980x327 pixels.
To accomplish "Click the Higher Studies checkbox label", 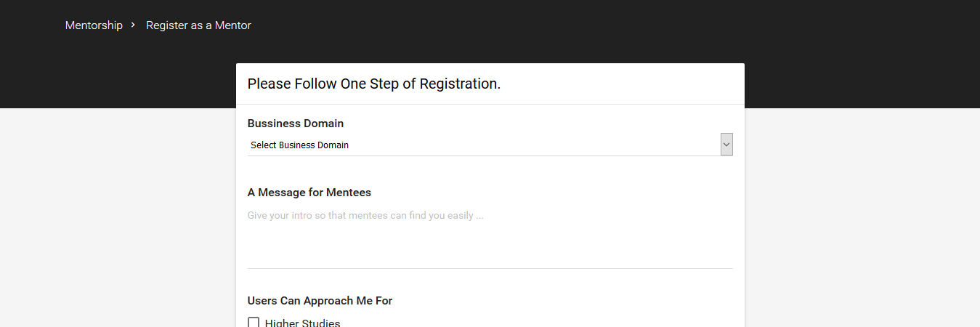I will click(x=302, y=323).
